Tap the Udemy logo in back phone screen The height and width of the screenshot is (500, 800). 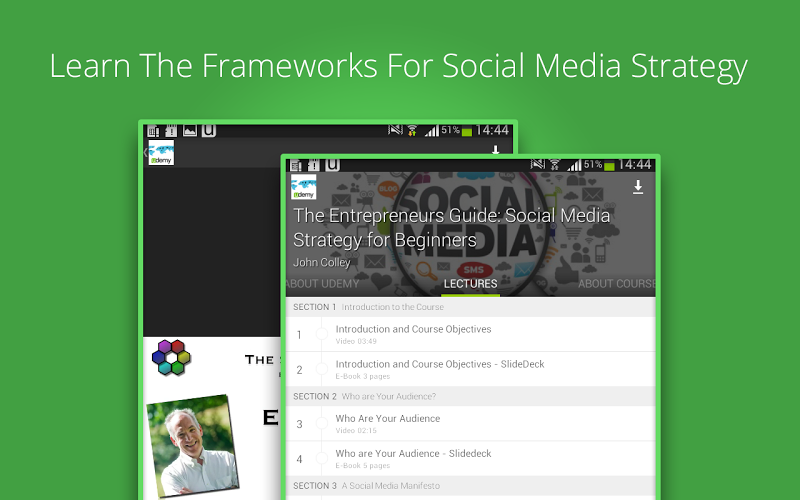[x=161, y=153]
